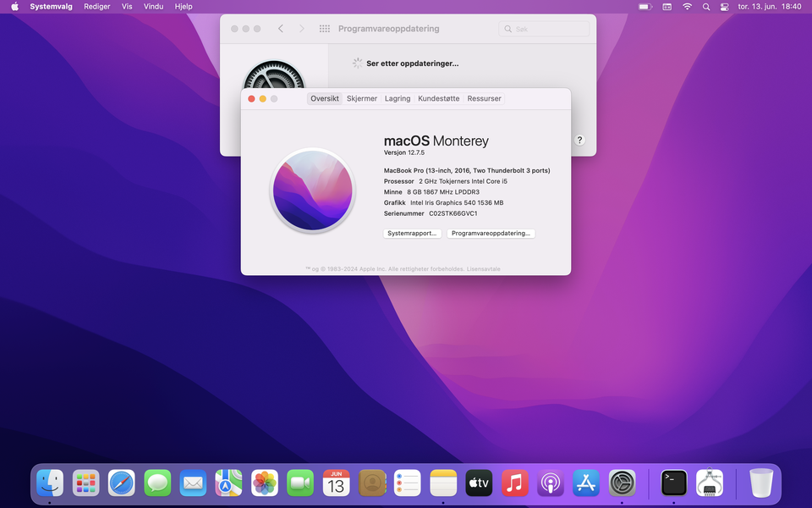Click "8 GB 1867 MHz LPDDR3" memory text
This screenshot has width=812, height=508.
(443, 192)
